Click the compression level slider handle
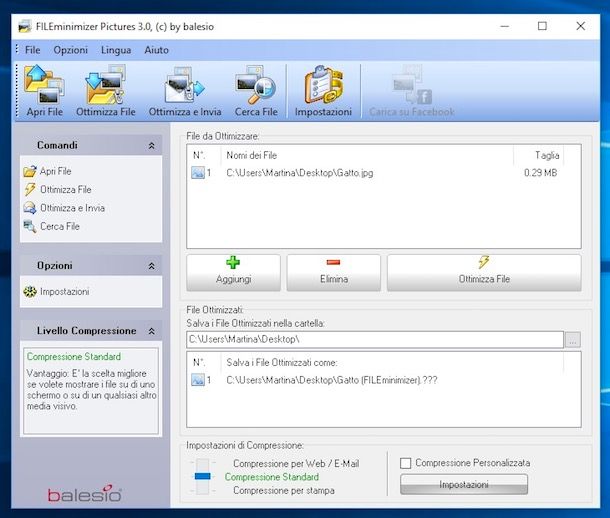The width and height of the screenshot is (610, 518). pos(203,477)
